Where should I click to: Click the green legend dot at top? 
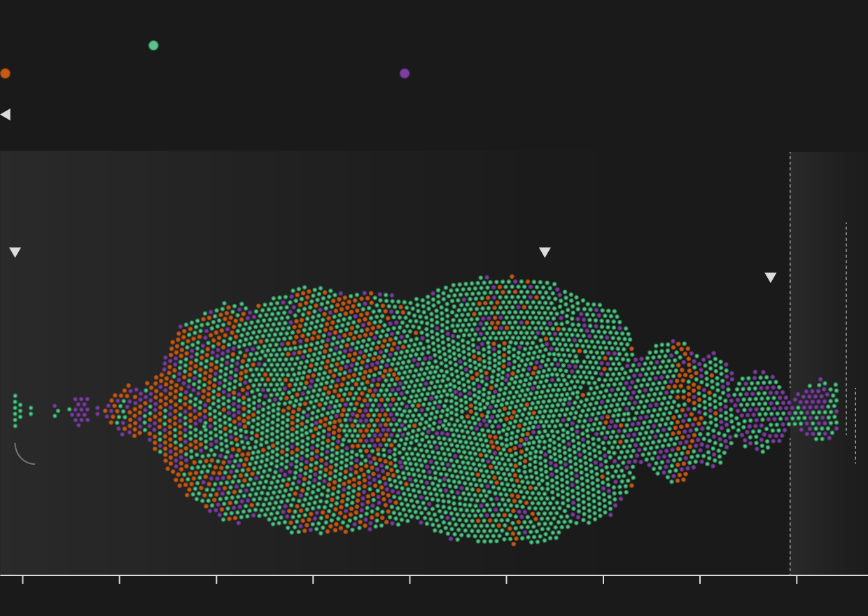pos(153,45)
